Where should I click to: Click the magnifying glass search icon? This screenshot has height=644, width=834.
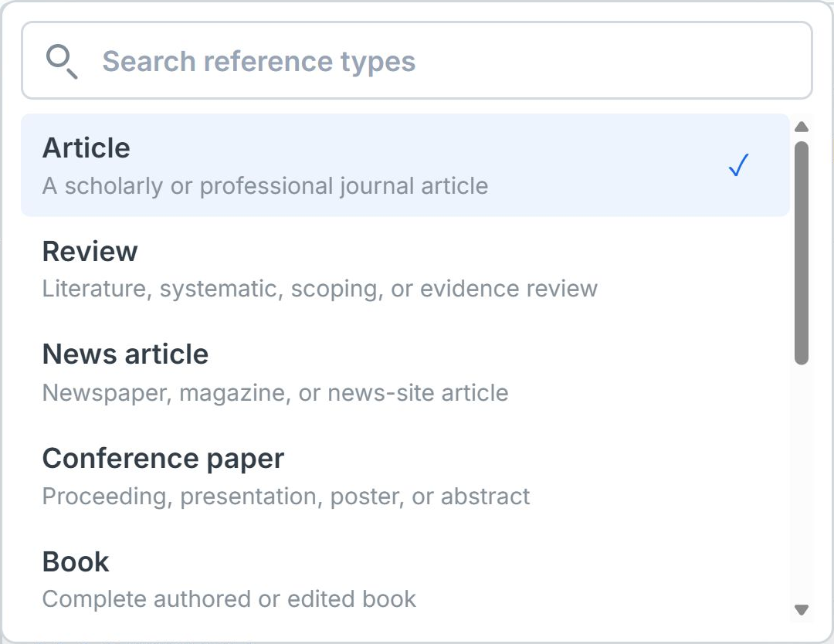click(x=62, y=62)
